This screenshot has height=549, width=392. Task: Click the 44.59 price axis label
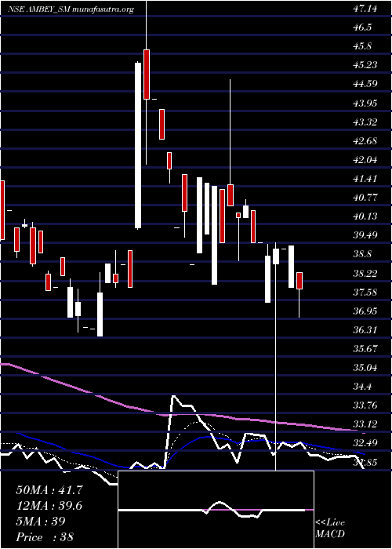point(365,84)
